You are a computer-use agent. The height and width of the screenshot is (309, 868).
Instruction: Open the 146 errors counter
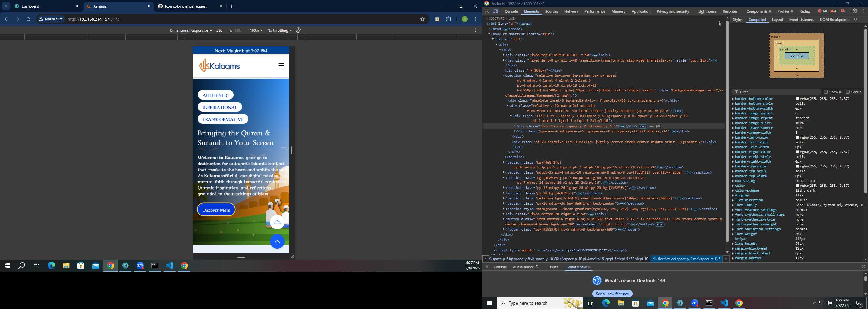pyautogui.click(x=823, y=11)
